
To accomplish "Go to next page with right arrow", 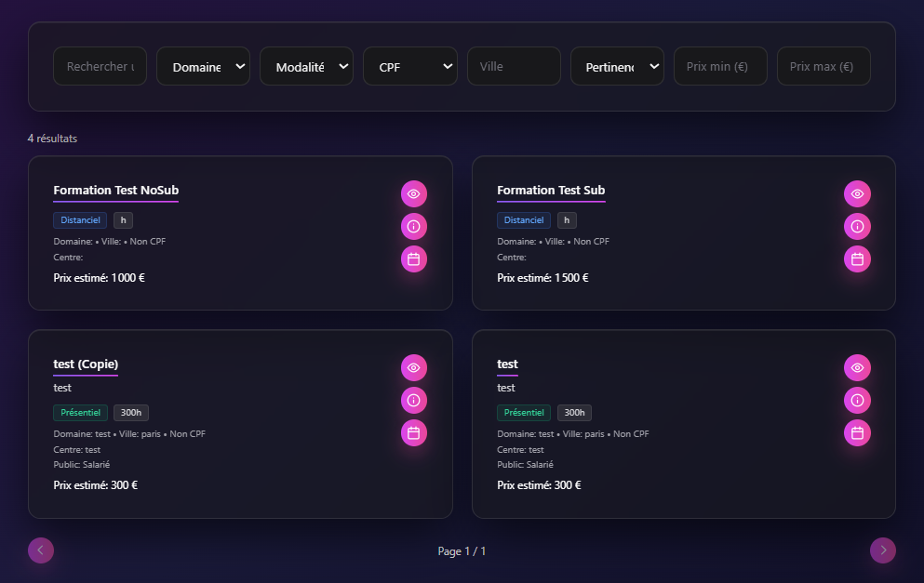I will [883, 550].
